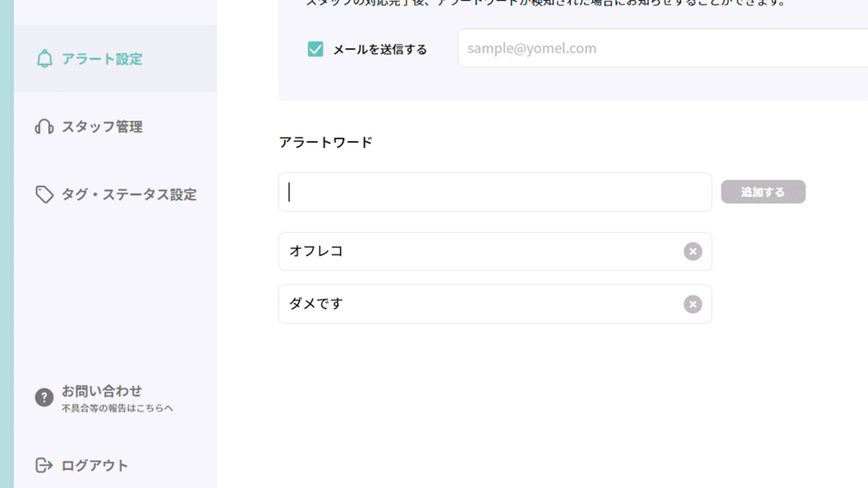The width and height of the screenshot is (868, 488).
Task: Focus the email address input field
Action: pyautogui.click(x=660, y=49)
